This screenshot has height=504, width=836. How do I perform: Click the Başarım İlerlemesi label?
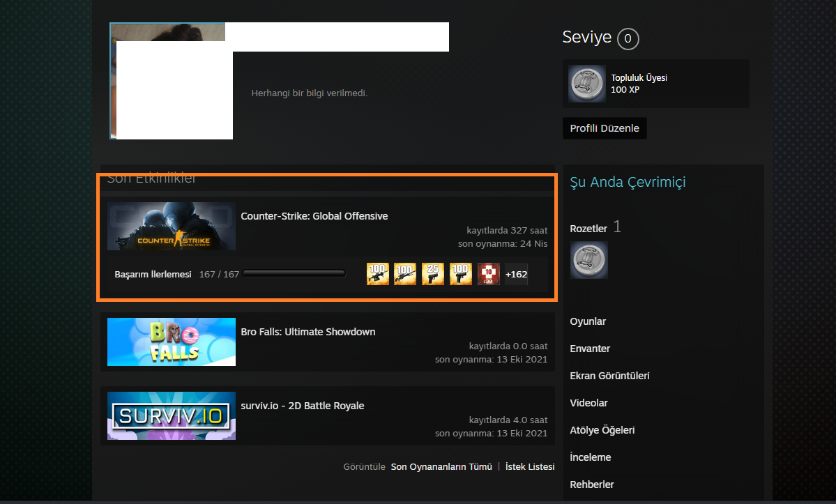pyautogui.click(x=153, y=275)
